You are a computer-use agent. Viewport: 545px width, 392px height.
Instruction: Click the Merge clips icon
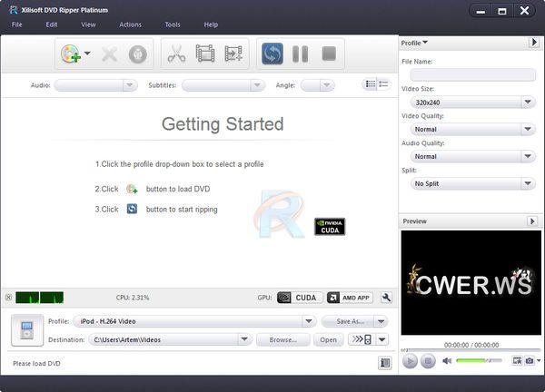(233, 54)
